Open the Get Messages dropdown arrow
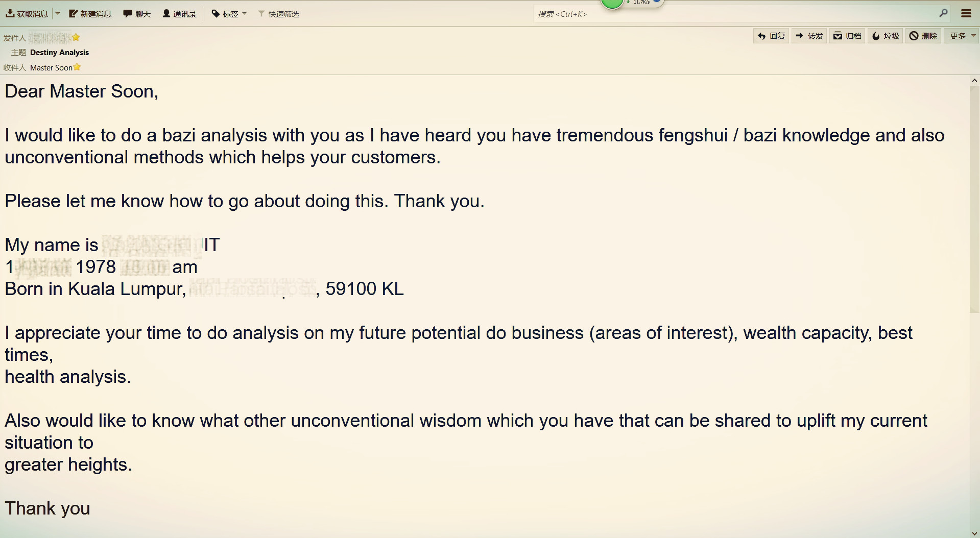 click(x=58, y=14)
